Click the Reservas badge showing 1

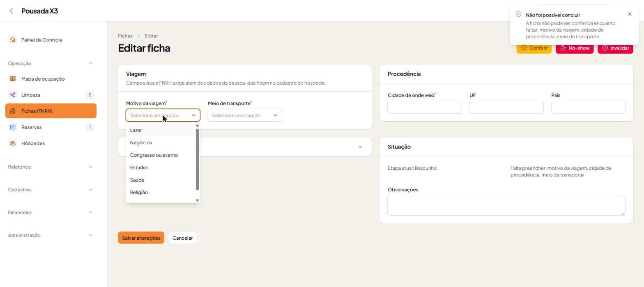pyautogui.click(x=90, y=127)
